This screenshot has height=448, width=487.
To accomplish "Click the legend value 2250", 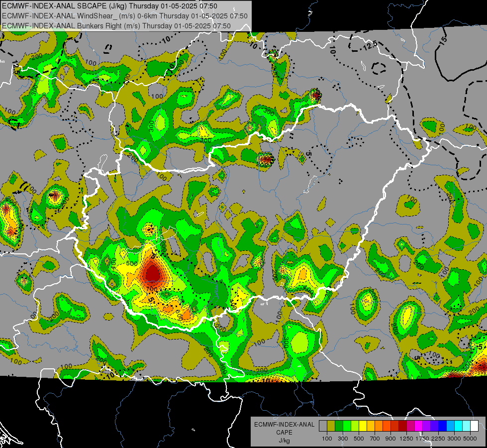I will pos(438,439).
